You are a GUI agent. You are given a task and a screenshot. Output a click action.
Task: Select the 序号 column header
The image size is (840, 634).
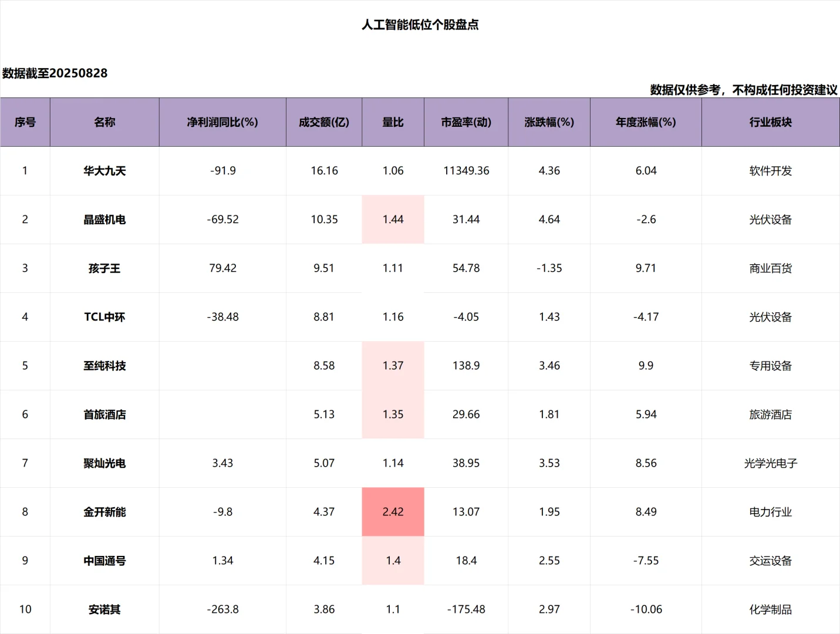click(x=25, y=122)
